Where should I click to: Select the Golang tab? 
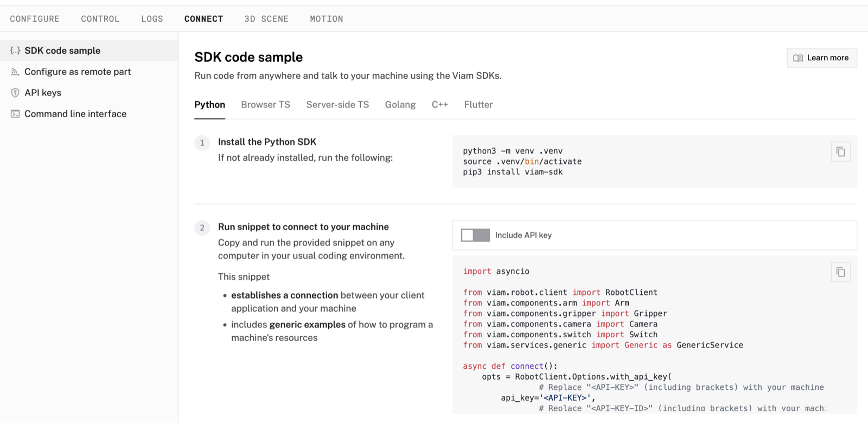point(400,105)
